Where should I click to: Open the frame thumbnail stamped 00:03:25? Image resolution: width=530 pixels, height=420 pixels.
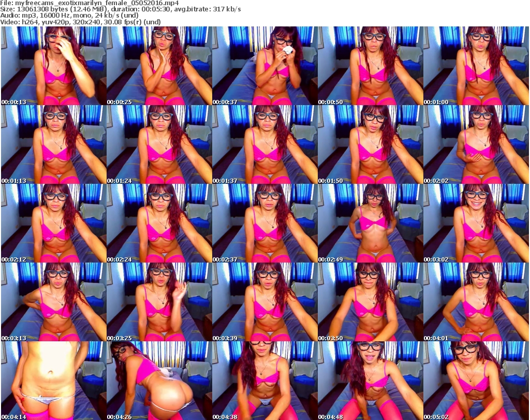(x=159, y=302)
